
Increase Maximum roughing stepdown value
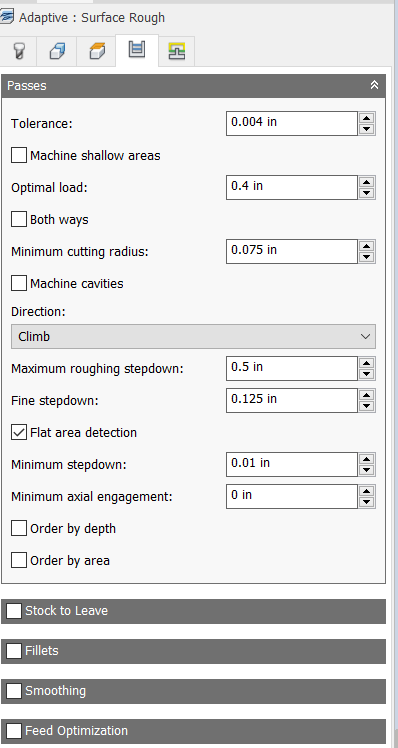(367, 363)
